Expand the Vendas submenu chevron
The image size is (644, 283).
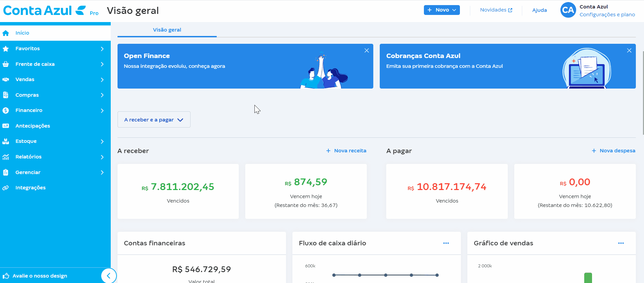(x=102, y=80)
